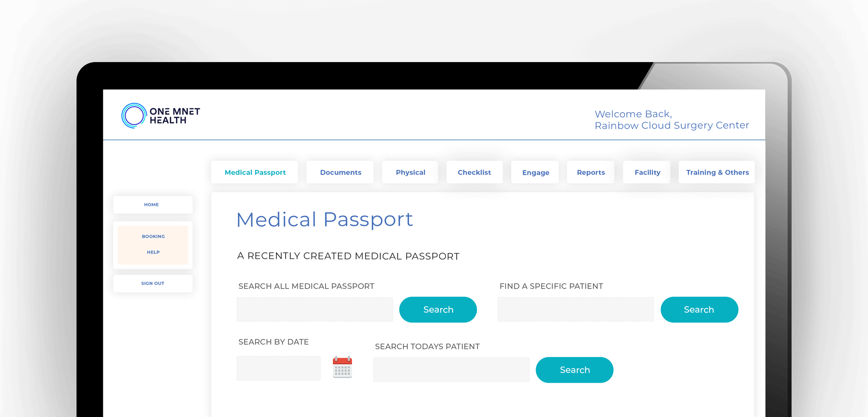Switch to the Reports tab
Image resolution: width=868 pixels, height=417 pixels.
(x=591, y=172)
